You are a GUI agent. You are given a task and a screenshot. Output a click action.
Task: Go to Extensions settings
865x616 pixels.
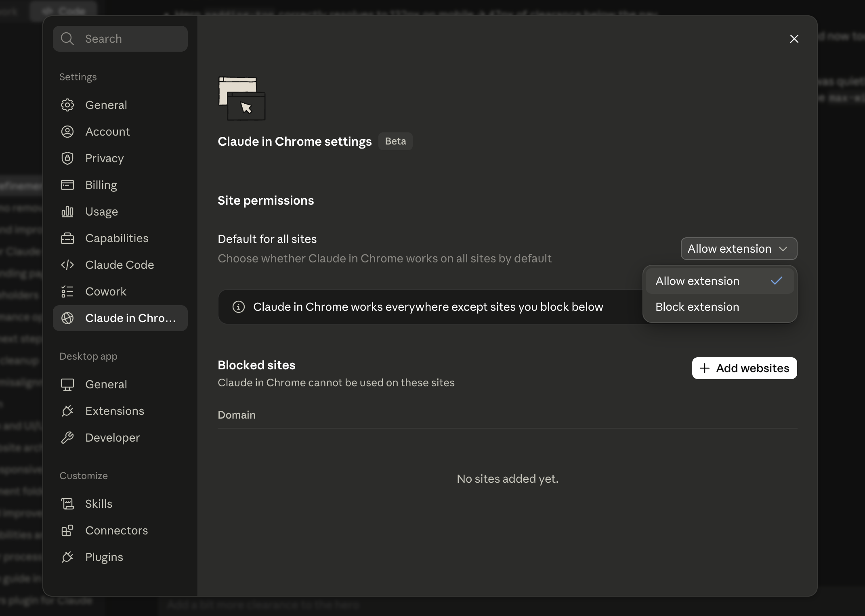120,411
